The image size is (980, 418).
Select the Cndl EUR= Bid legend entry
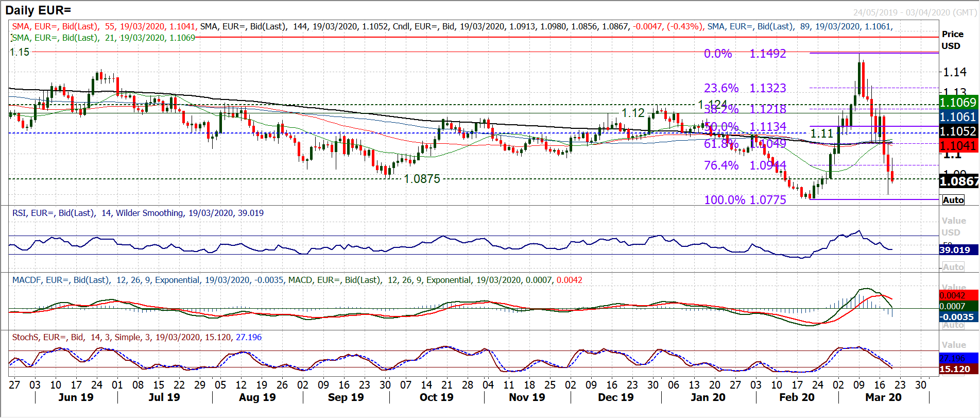[548, 26]
